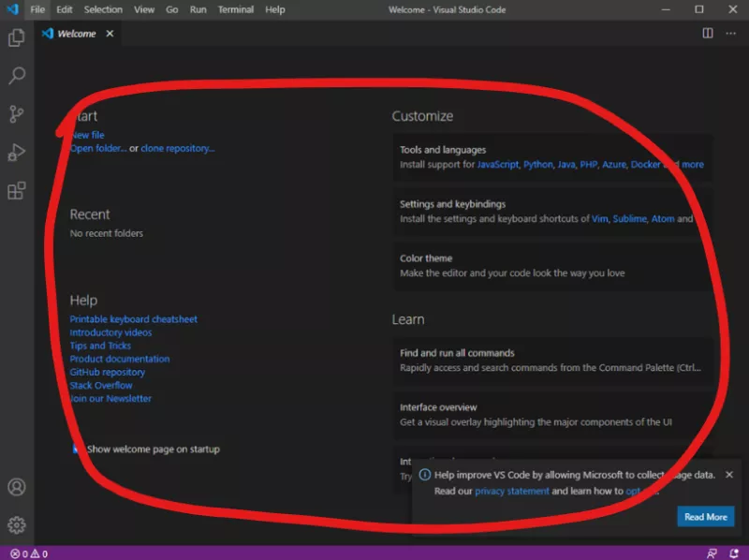Install Azure support link
749x560 pixels.
point(614,165)
